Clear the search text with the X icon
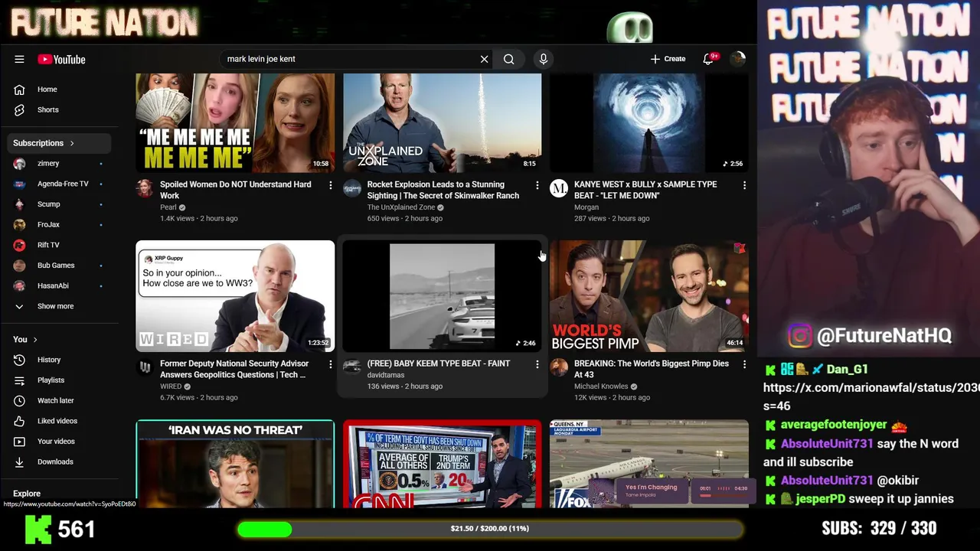 pos(484,59)
